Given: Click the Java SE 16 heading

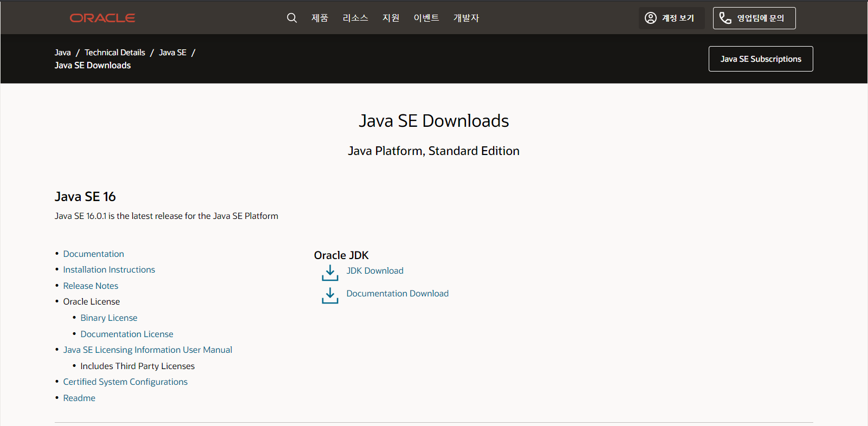Looking at the screenshot, I should coord(85,196).
